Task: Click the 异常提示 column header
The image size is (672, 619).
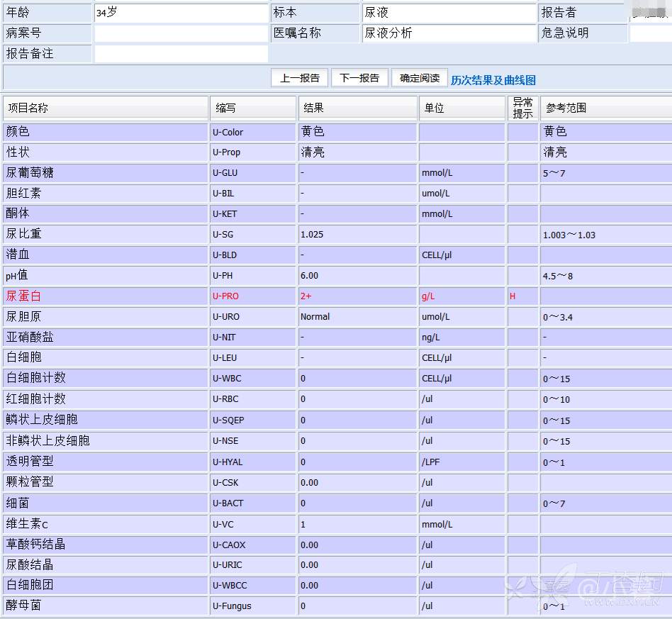Action: point(522,108)
